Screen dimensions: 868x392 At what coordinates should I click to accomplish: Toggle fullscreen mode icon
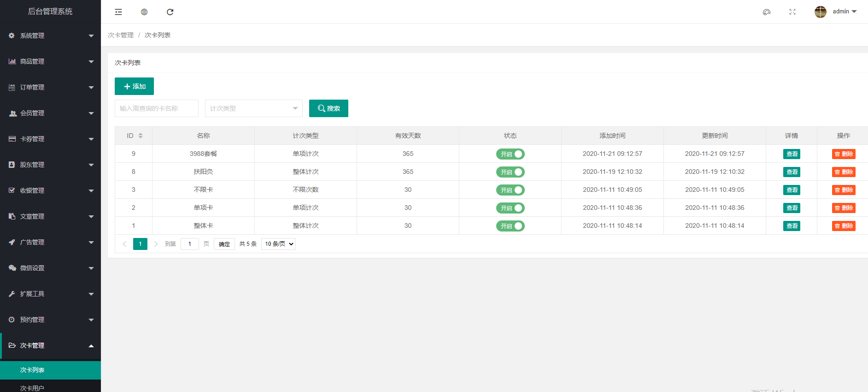(x=792, y=12)
